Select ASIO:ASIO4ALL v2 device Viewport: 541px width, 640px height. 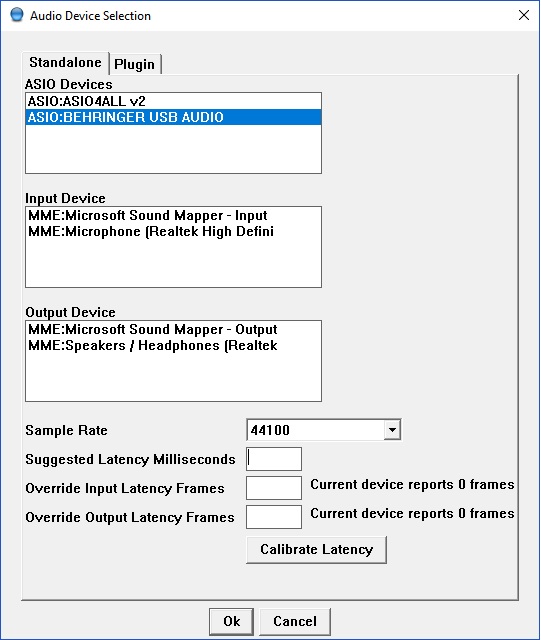(173, 101)
